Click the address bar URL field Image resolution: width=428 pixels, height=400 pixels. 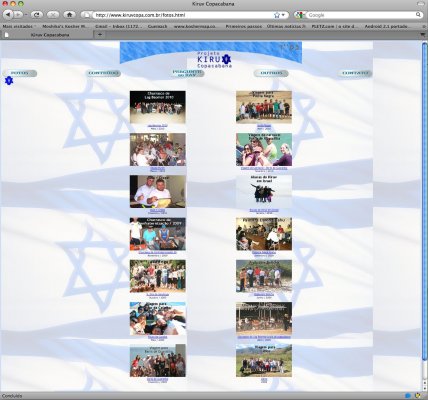coord(183,15)
